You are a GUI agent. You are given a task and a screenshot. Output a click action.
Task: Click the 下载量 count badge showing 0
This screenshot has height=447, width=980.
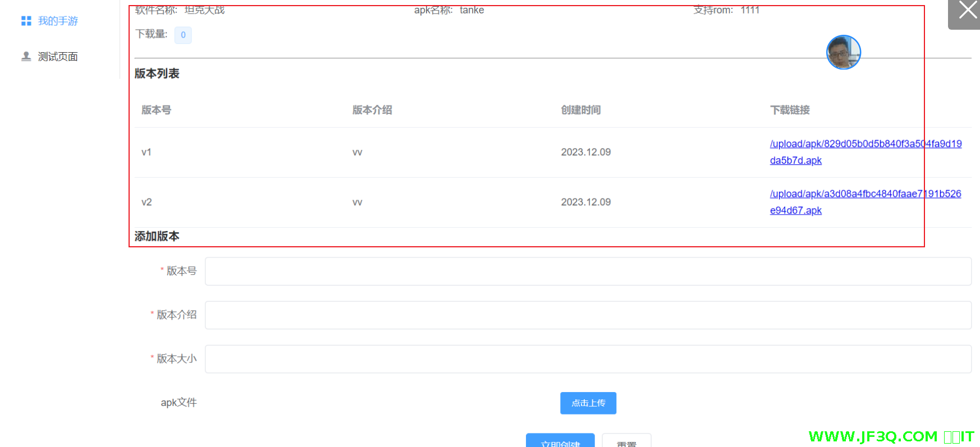(183, 35)
